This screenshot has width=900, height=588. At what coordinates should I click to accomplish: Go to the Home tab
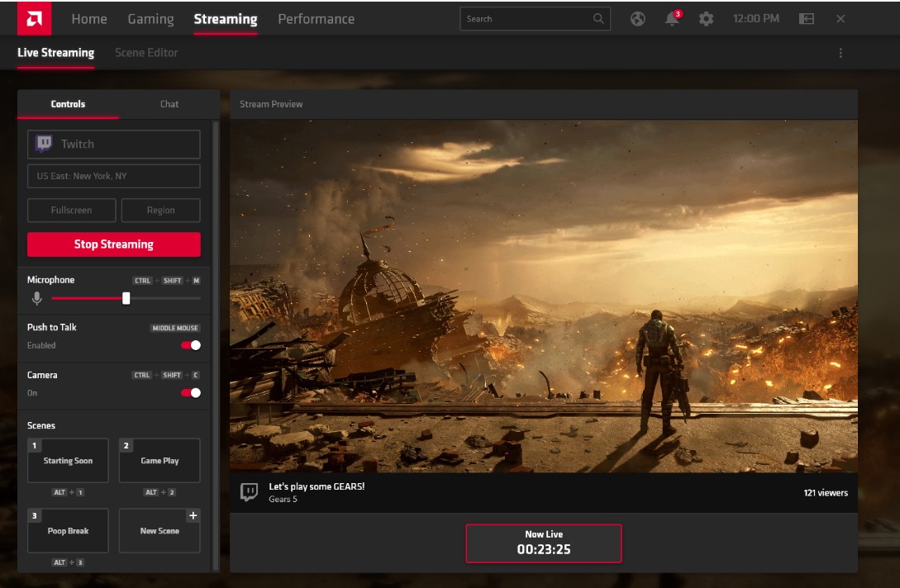[x=89, y=19]
